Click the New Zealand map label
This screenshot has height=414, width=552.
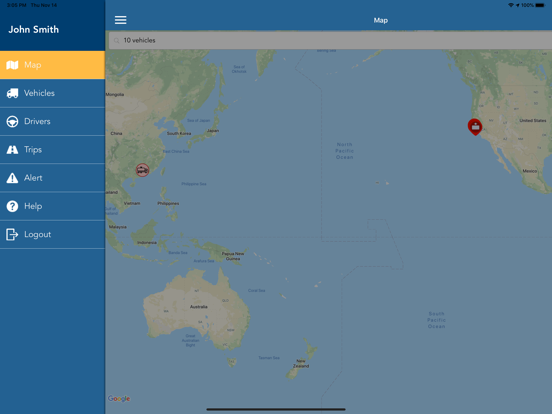tap(301, 363)
